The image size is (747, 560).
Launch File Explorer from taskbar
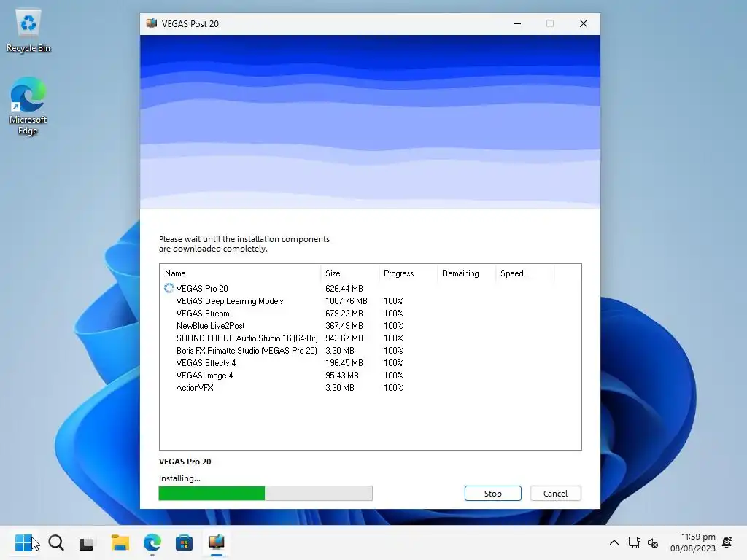120,542
